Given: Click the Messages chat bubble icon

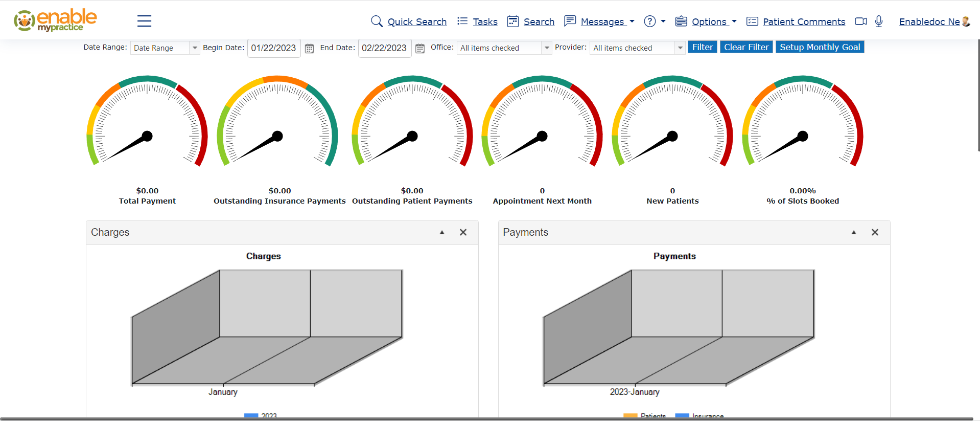Looking at the screenshot, I should click(x=570, y=21).
